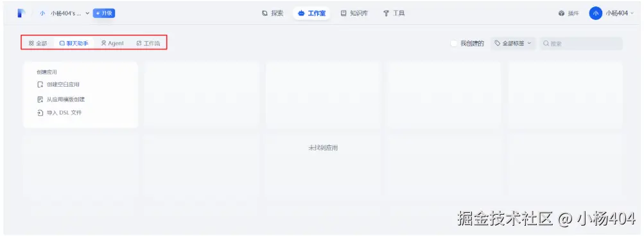This screenshot has width=644, height=236.
Task: Click the Agent filter's icon
Action: click(103, 43)
